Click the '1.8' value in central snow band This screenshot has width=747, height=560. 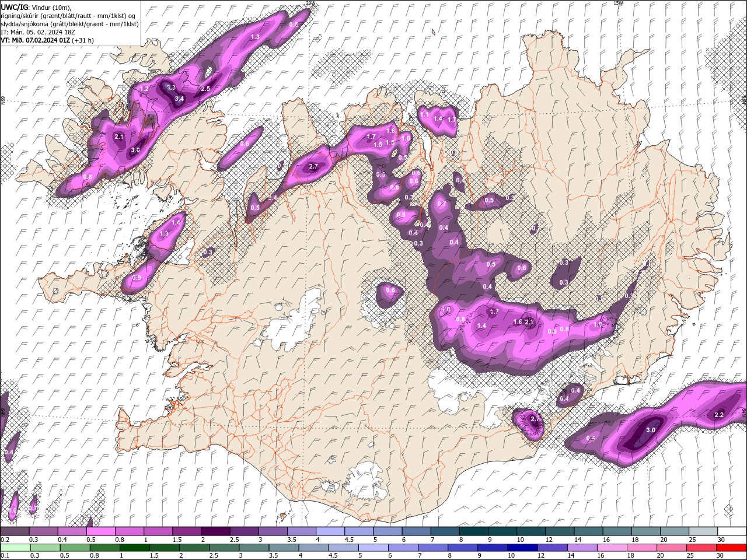[517, 323]
